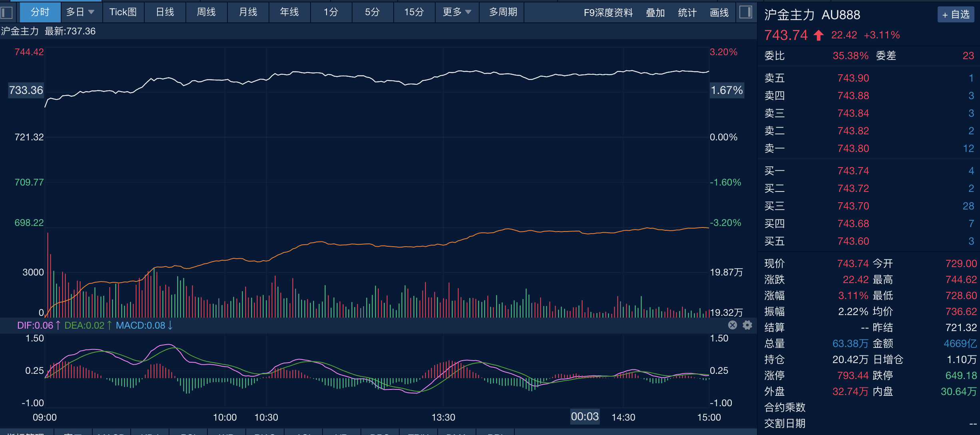Viewport: 980px width, 435px height.
Task: Select the 5分 interval tab
Action: [x=372, y=12]
